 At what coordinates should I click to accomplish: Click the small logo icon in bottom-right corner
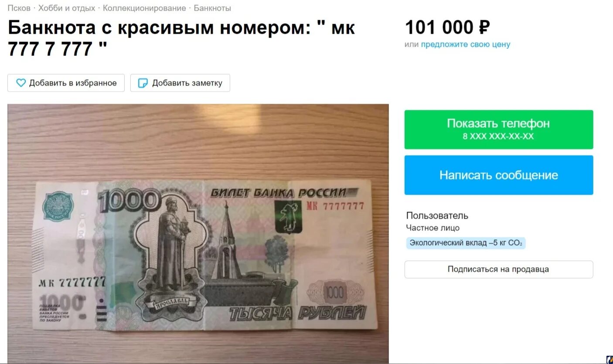point(609,360)
